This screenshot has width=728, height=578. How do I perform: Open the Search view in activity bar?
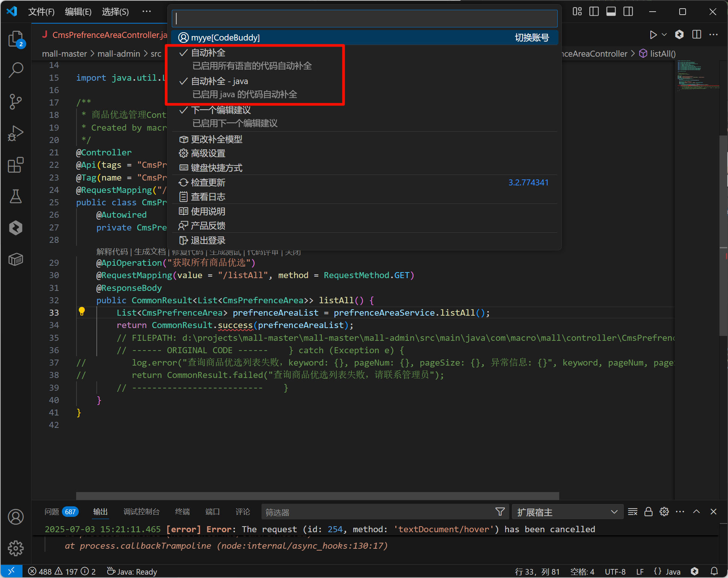point(16,70)
